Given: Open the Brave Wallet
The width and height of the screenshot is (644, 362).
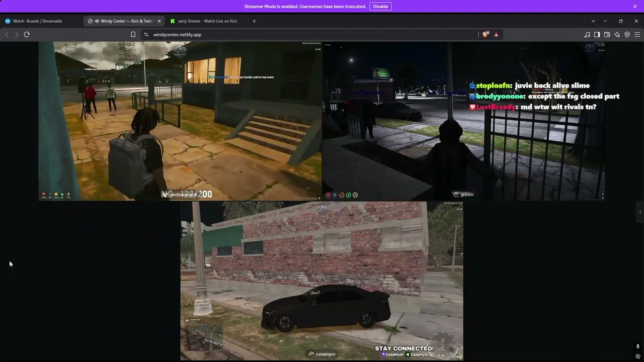Looking at the screenshot, I should pos(607,35).
